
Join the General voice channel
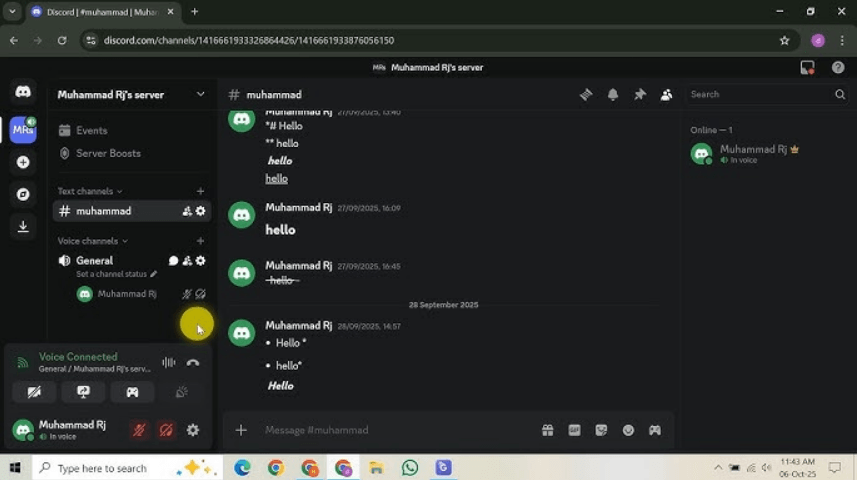94,261
